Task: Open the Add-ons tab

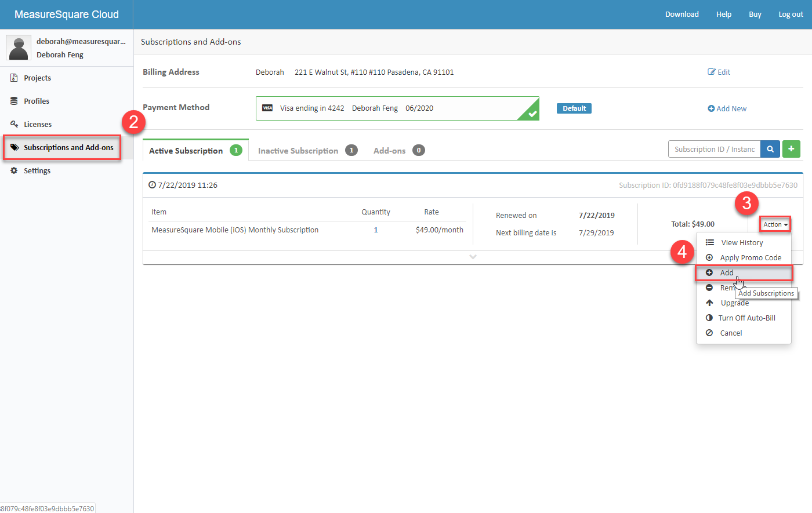Action: (x=399, y=150)
